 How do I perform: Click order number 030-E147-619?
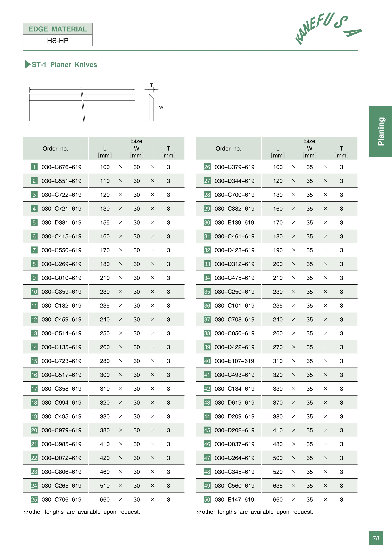tap(234, 499)
